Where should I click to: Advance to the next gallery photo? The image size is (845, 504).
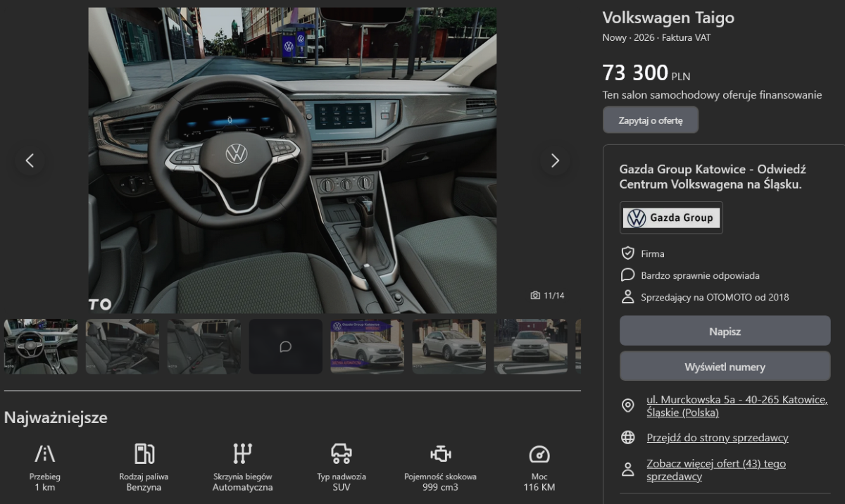point(554,160)
